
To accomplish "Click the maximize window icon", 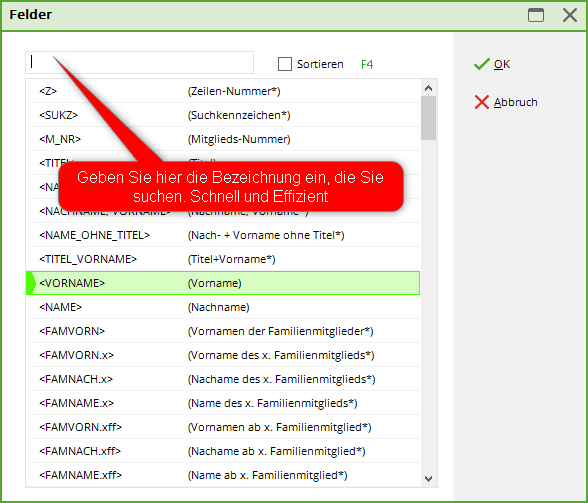I will coord(536,15).
